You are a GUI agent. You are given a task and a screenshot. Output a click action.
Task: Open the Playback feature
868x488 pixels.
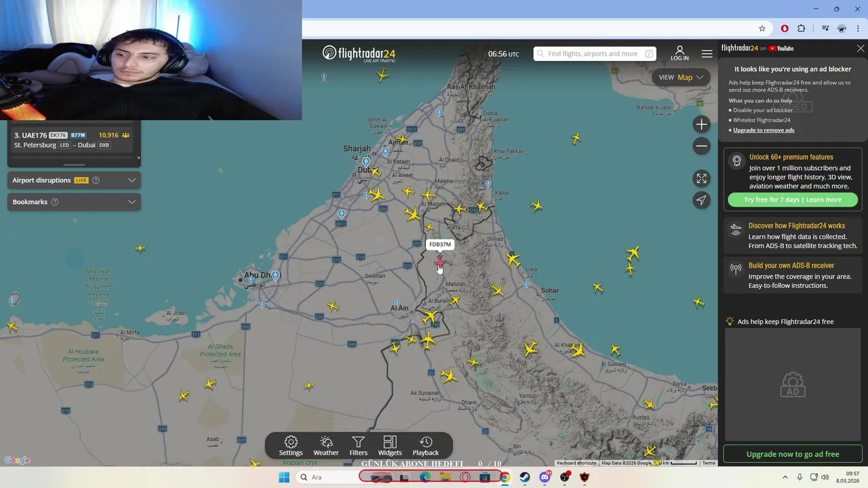coord(426,446)
